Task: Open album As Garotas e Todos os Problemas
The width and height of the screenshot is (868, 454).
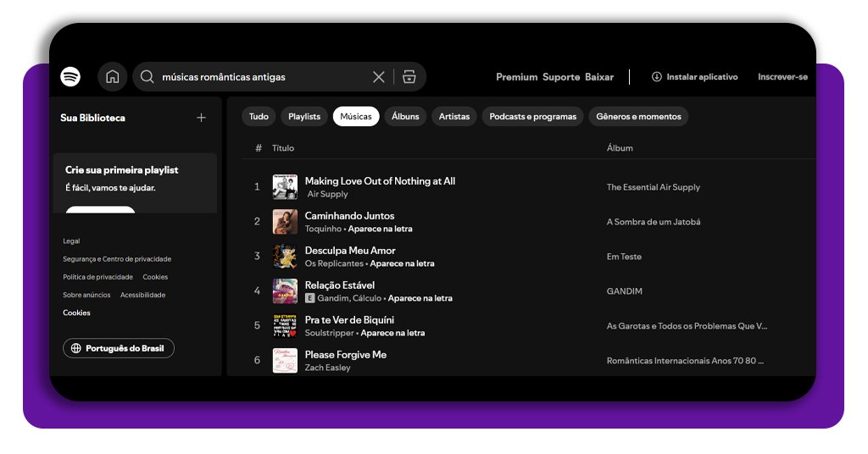Action: pos(687,326)
